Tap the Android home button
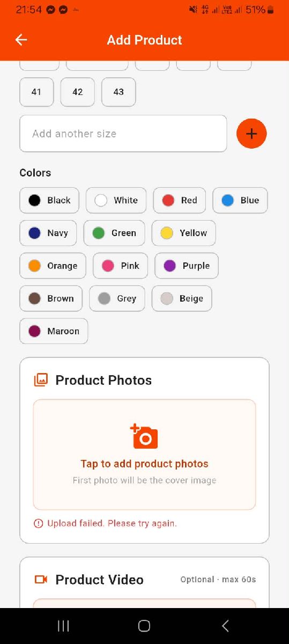 pyautogui.click(x=144, y=626)
